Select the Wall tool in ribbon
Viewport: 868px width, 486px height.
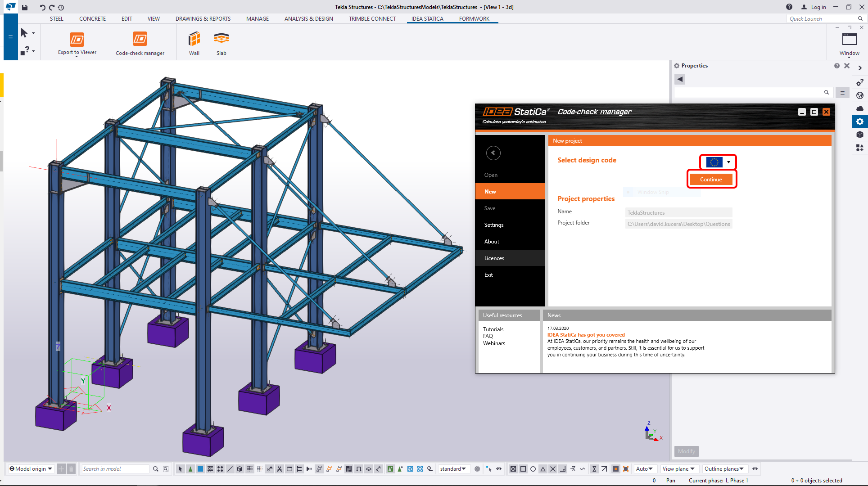click(194, 40)
